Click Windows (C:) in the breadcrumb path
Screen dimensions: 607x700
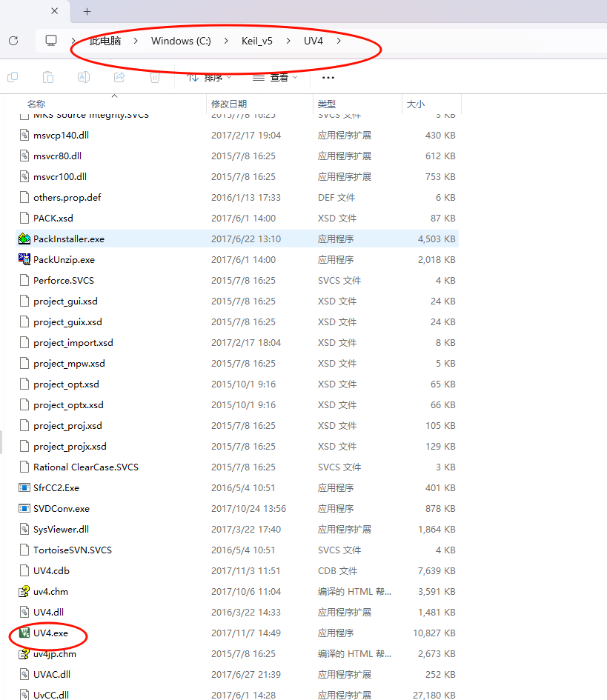pyautogui.click(x=181, y=41)
